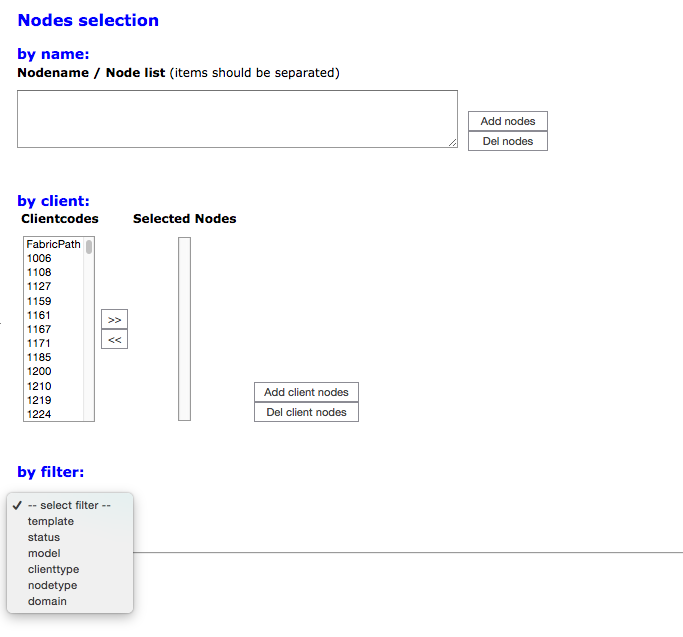Click the Add client nodes button
Viewport: 683px width, 637px height.
306,392
